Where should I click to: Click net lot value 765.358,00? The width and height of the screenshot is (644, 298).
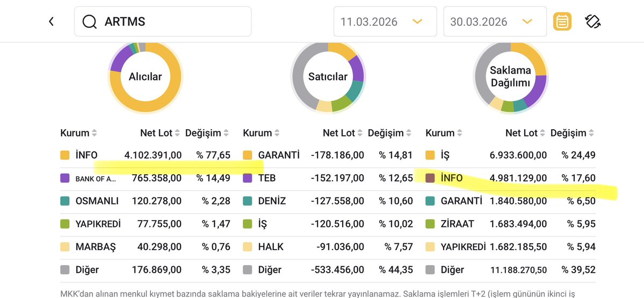(x=156, y=178)
